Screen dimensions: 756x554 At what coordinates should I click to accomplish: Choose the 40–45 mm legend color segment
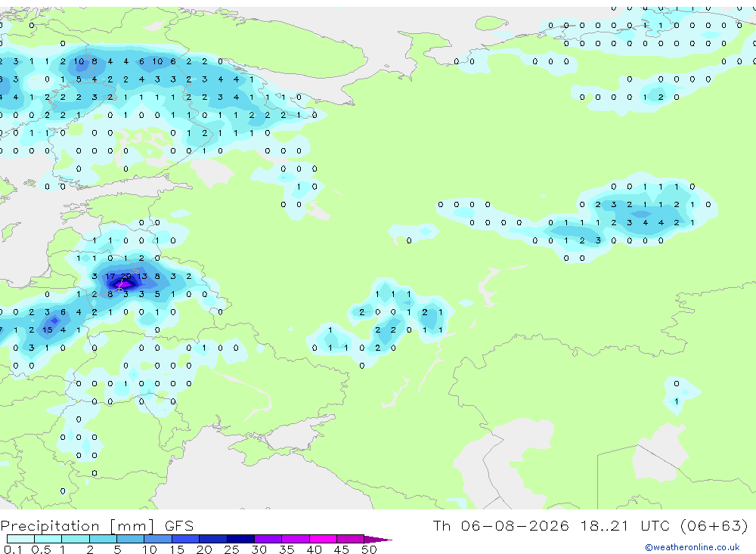click(323, 539)
